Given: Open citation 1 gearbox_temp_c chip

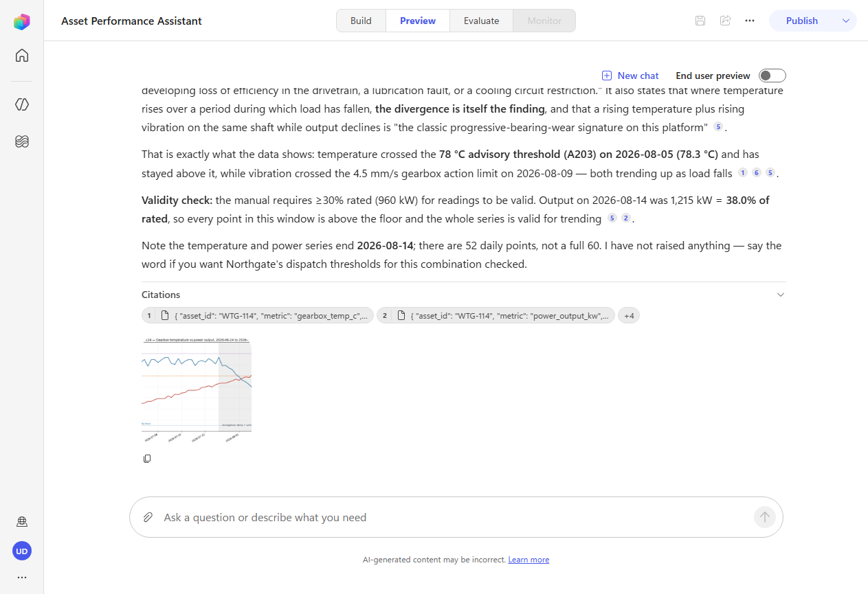Looking at the screenshot, I should [258, 316].
